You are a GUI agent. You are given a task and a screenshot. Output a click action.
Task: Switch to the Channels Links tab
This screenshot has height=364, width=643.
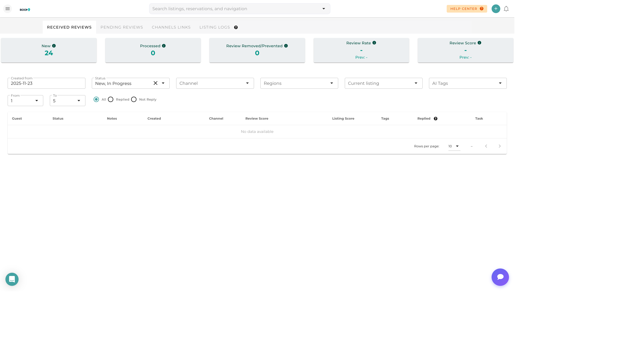(171, 27)
